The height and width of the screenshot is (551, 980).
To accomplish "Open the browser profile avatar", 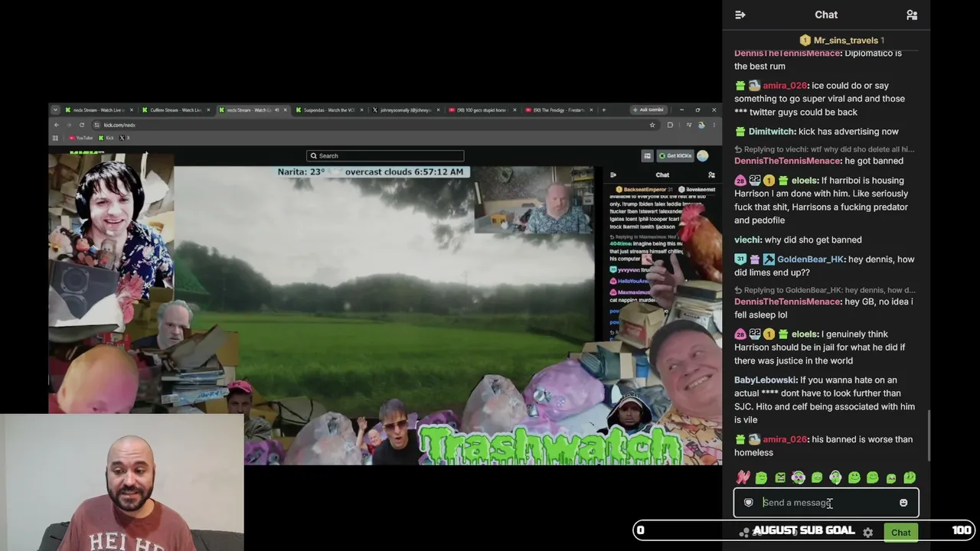I will click(x=701, y=125).
